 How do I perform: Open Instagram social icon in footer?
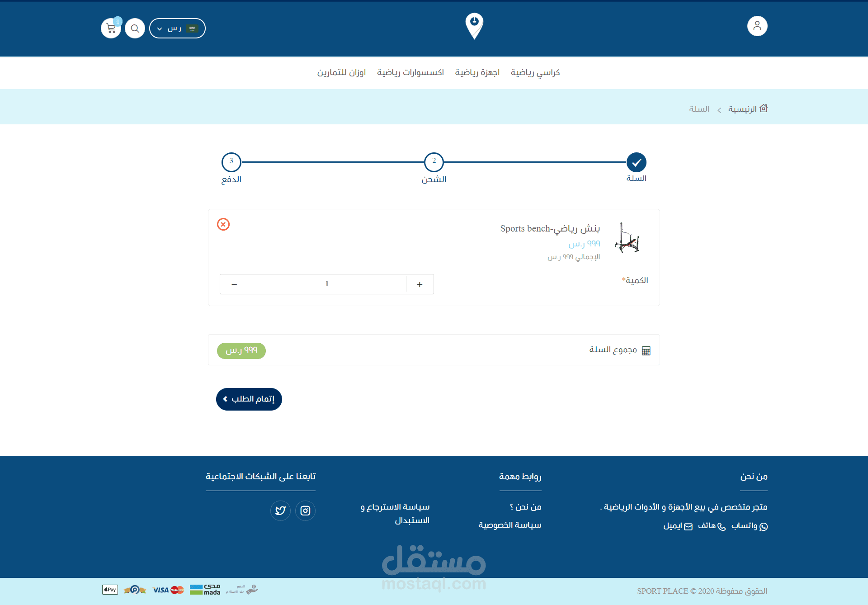pos(305,510)
